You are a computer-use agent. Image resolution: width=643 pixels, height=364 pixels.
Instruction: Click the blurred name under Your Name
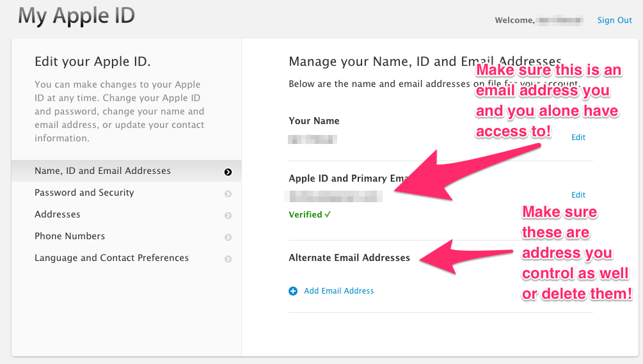pos(312,139)
